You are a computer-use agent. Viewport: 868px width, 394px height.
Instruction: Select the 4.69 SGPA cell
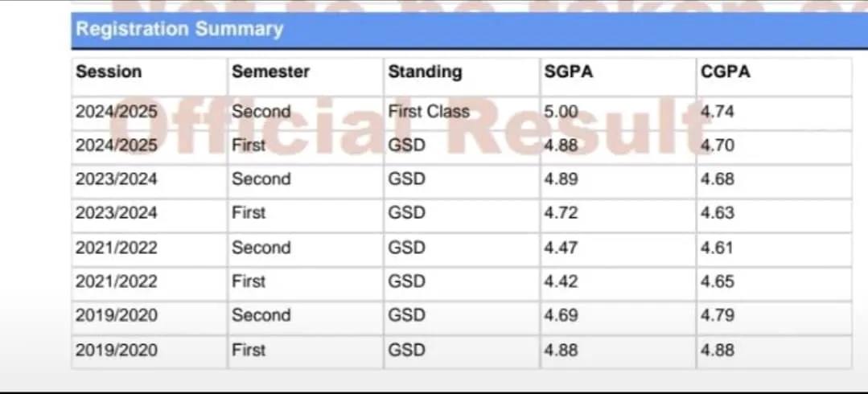[x=561, y=315]
